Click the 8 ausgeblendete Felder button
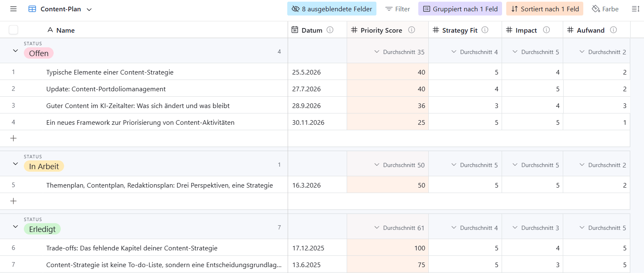This screenshot has height=273, width=644. pyautogui.click(x=332, y=8)
